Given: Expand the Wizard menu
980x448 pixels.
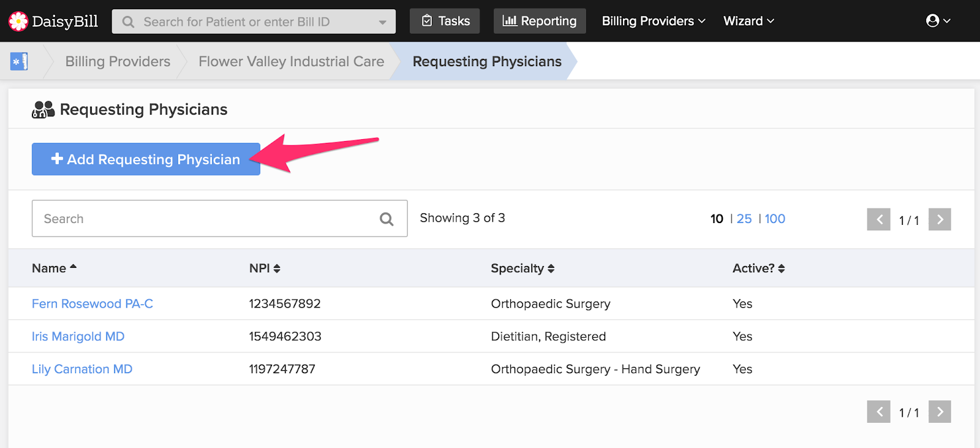Looking at the screenshot, I should coord(748,21).
